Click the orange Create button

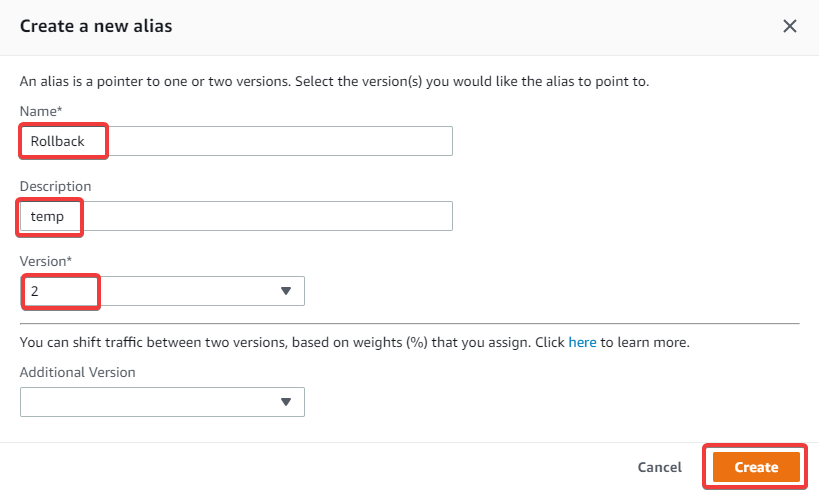pyautogui.click(x=756, y=467)
